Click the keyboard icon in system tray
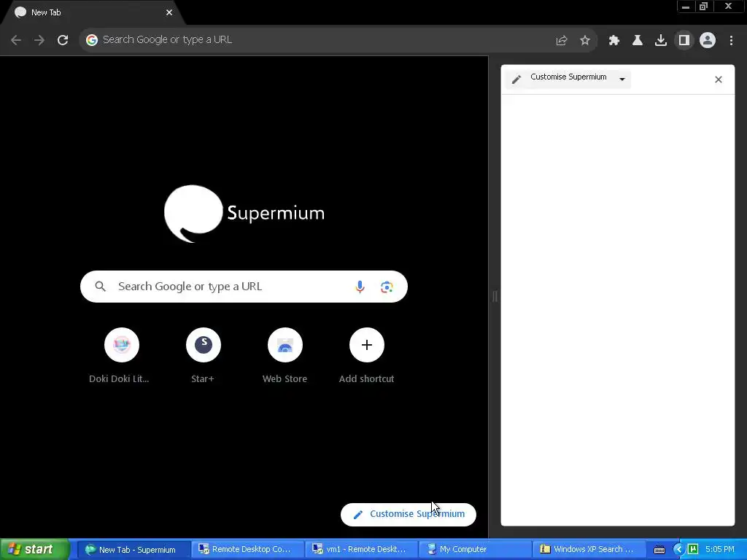The width and height of the screenshot is (747, 560). [659, 550]
